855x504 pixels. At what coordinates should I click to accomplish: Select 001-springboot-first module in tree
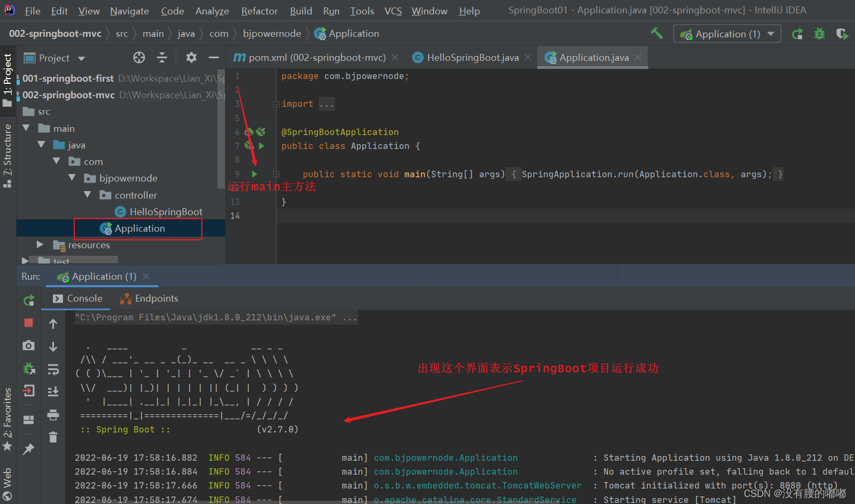click(x=68, y=78)
